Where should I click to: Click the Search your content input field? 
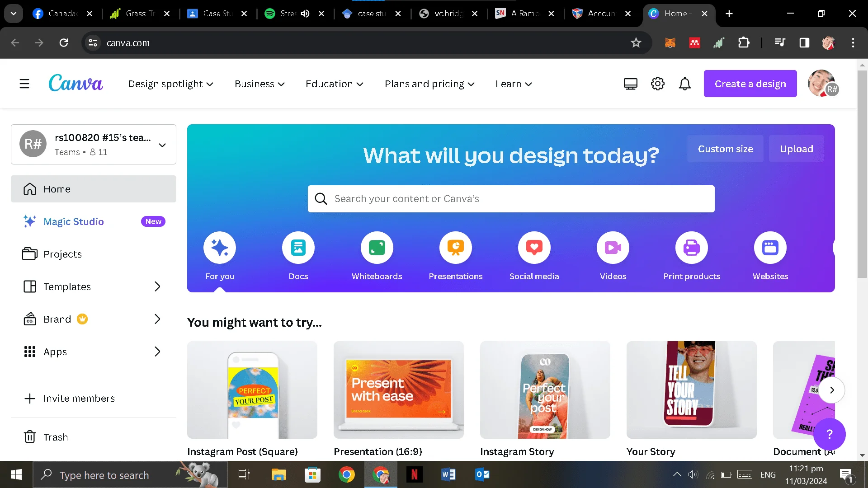511,199
